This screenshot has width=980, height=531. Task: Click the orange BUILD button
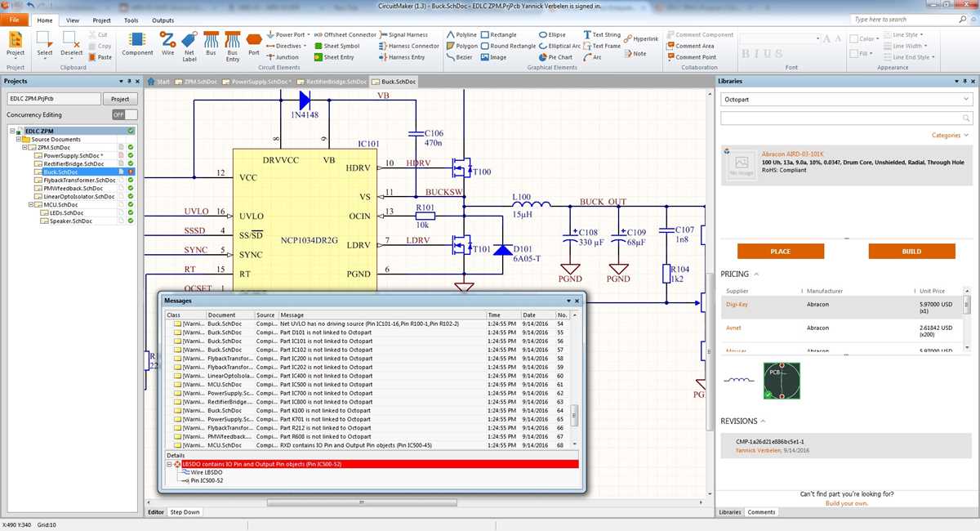911,252
